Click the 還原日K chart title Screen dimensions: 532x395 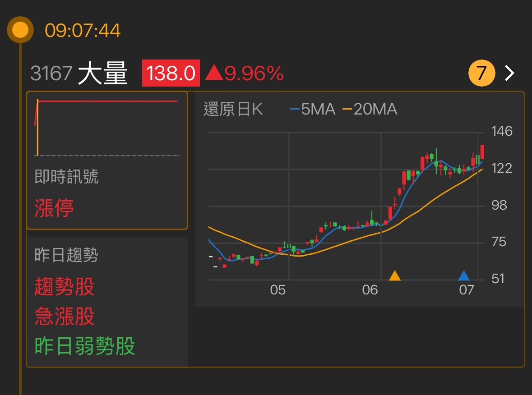tap(233, 109)
